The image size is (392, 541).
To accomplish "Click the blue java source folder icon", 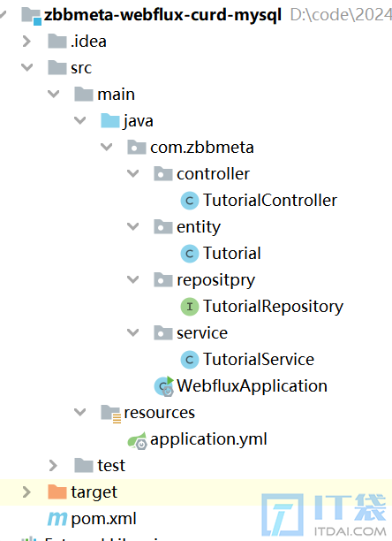I will point(110,121).
